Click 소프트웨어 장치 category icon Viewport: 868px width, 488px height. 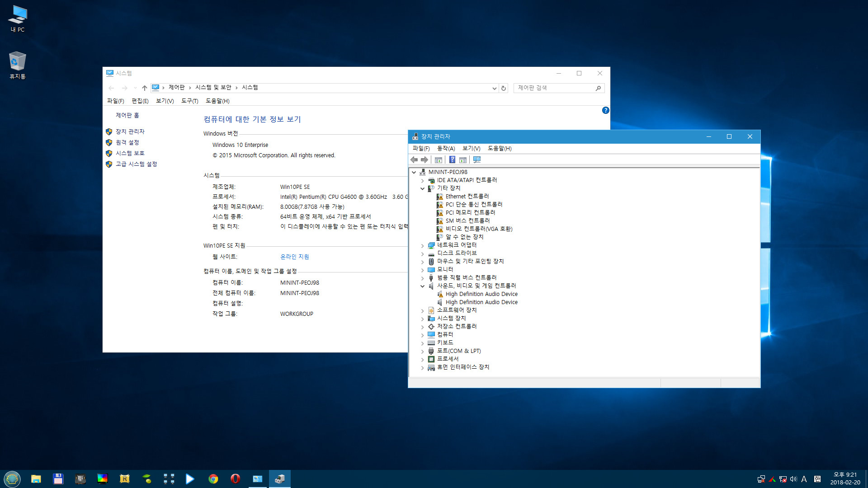tap(431, 310)
